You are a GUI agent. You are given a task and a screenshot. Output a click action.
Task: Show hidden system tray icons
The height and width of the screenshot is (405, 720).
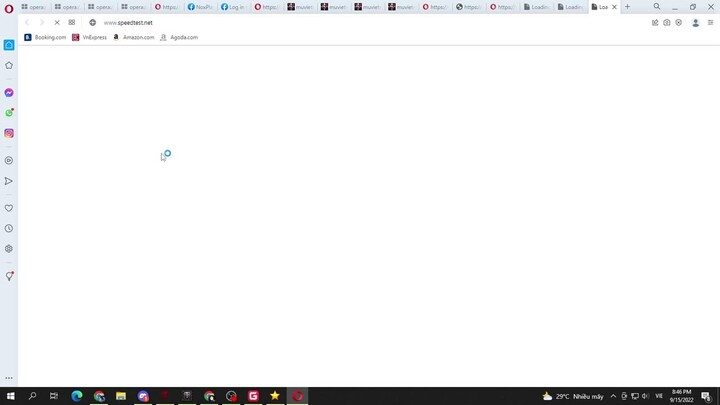pyautogui.click(x=613, y=396)
